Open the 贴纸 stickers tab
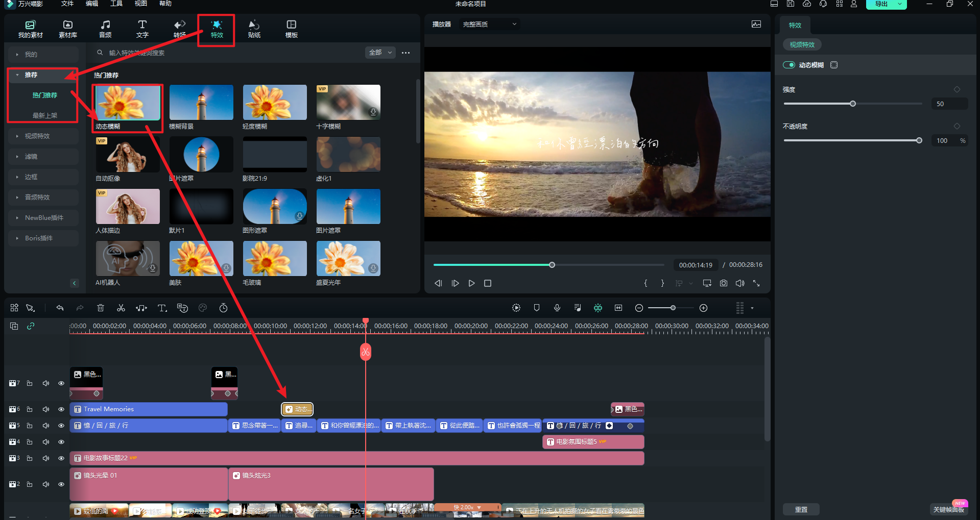This screenshot has width=980, height=520. click(254, 29)
